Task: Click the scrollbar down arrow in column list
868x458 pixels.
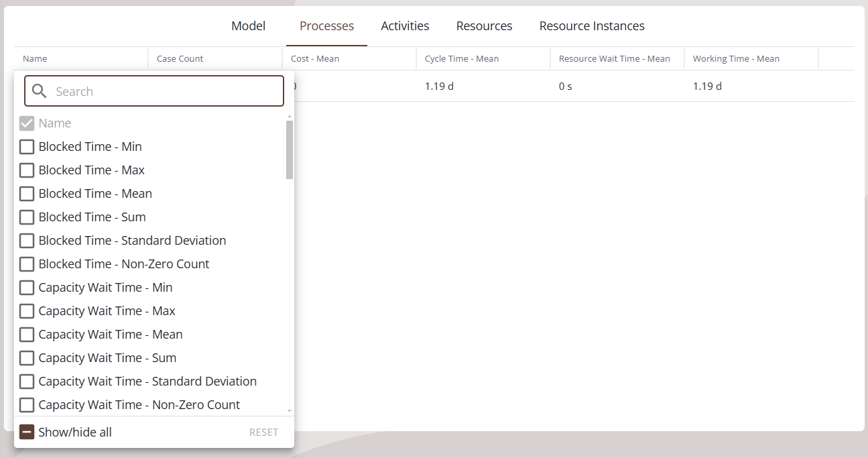Action: point(290,410)
